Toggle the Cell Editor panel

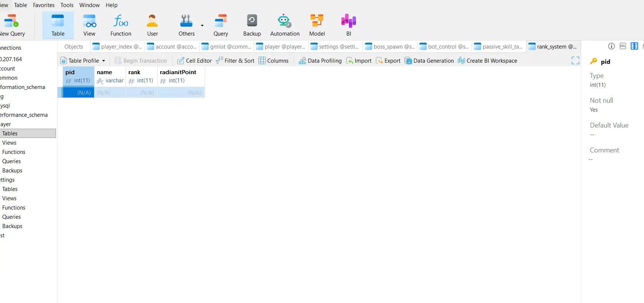point(195,60)
